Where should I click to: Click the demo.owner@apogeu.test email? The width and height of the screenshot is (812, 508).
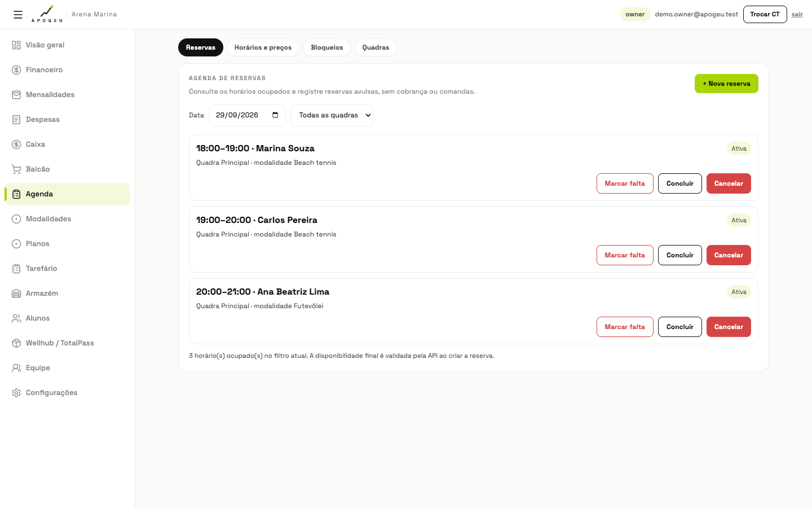(x=696, y=15)
